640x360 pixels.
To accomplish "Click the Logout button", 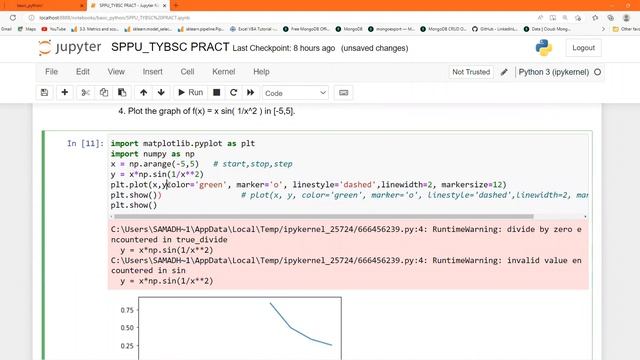I will [x=583, y=48].
